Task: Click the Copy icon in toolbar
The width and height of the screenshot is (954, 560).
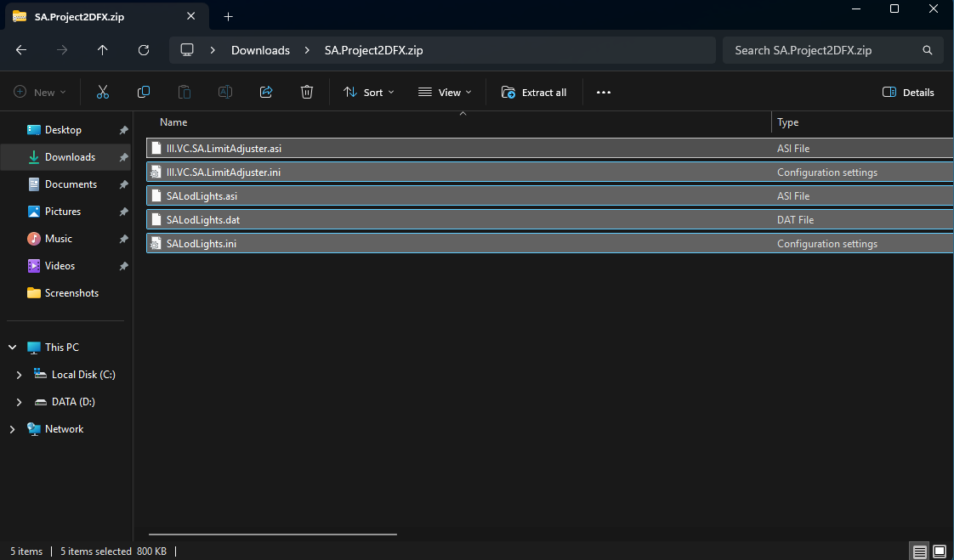Action: point(144,93)
